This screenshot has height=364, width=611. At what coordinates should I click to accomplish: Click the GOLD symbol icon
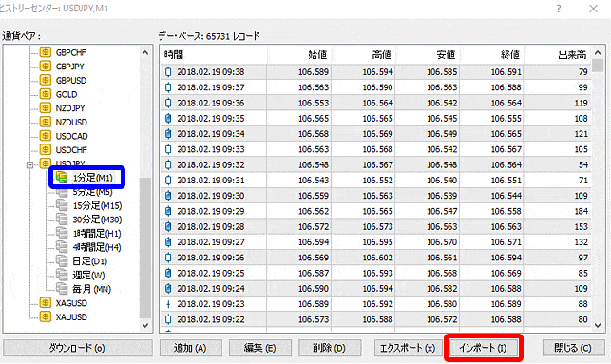[46, 94]
